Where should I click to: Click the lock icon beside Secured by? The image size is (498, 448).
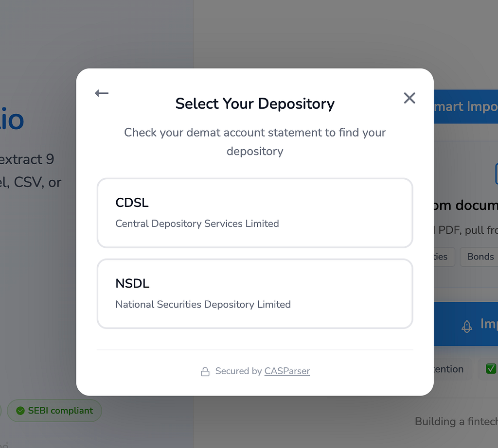(x=205, y=372)
